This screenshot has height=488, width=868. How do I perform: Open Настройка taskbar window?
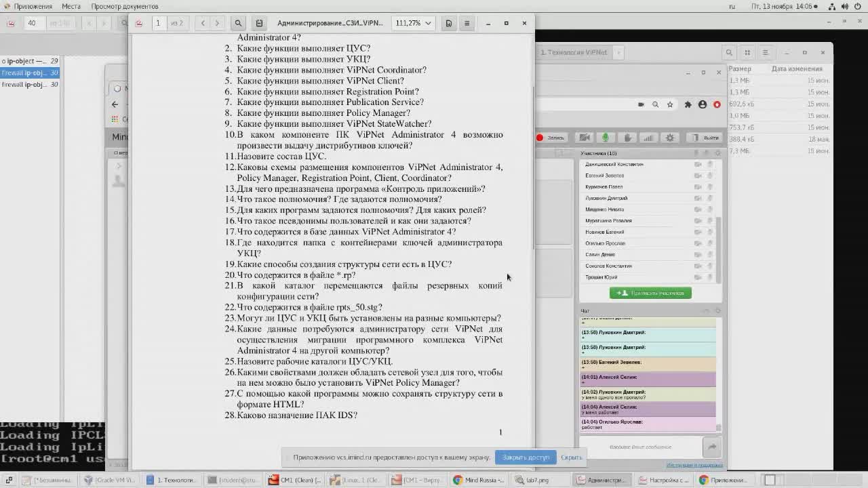click(665, 480)
